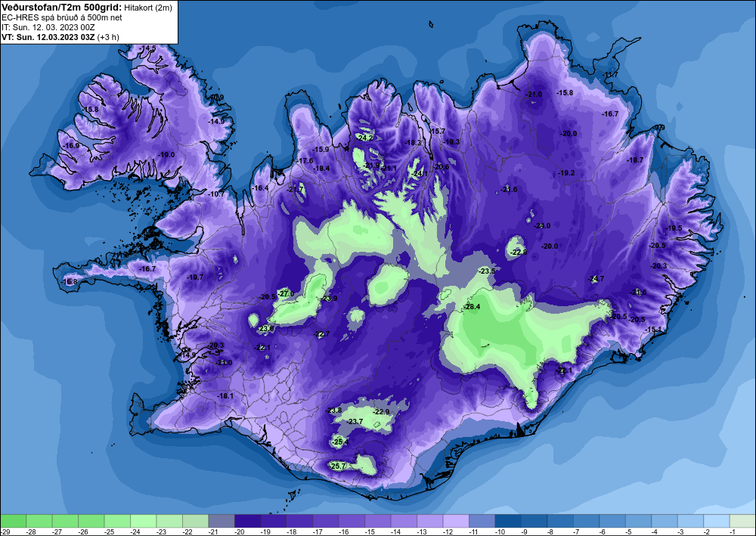The image size is (756, 536).
Task: Click the -15.9 temperature label
Action: 320,150
